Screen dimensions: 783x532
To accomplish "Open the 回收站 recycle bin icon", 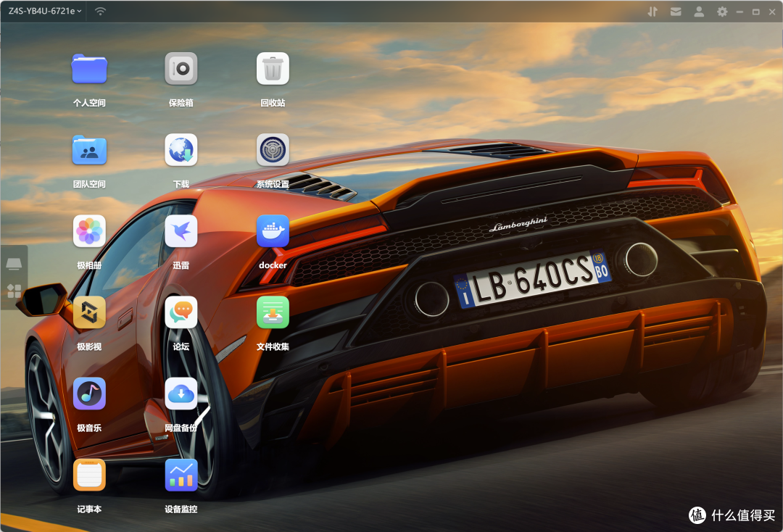I will (273, 68).
